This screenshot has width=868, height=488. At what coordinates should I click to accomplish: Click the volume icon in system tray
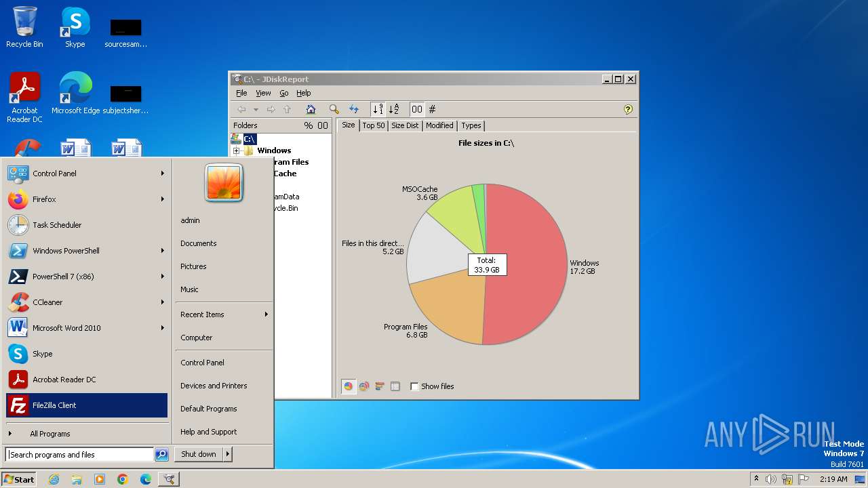[771, 479]
